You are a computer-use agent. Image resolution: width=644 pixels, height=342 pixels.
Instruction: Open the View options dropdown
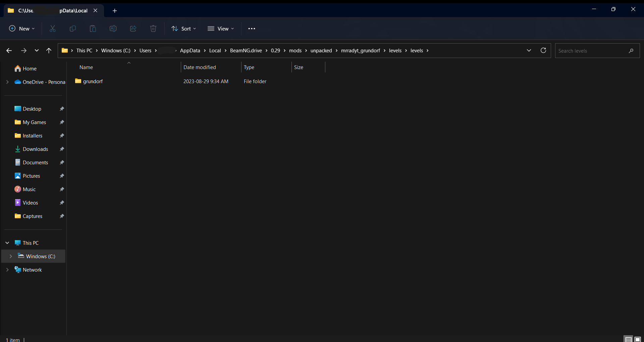221,28
